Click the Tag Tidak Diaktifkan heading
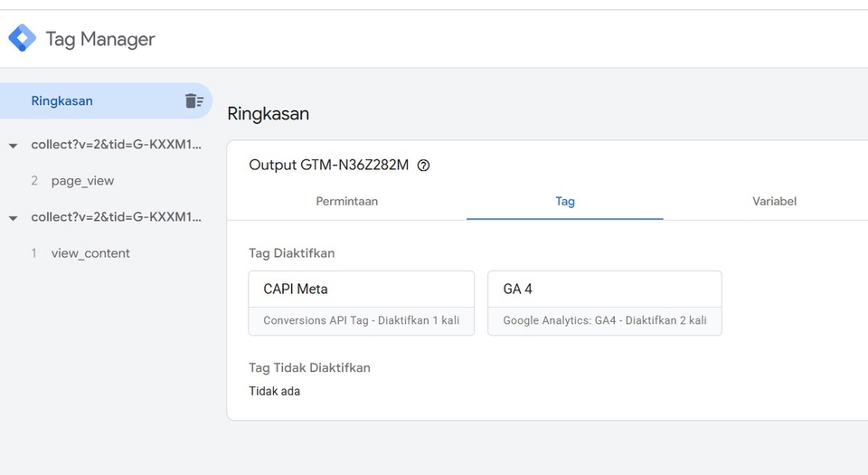868x475 pixels. coord(309,367)
